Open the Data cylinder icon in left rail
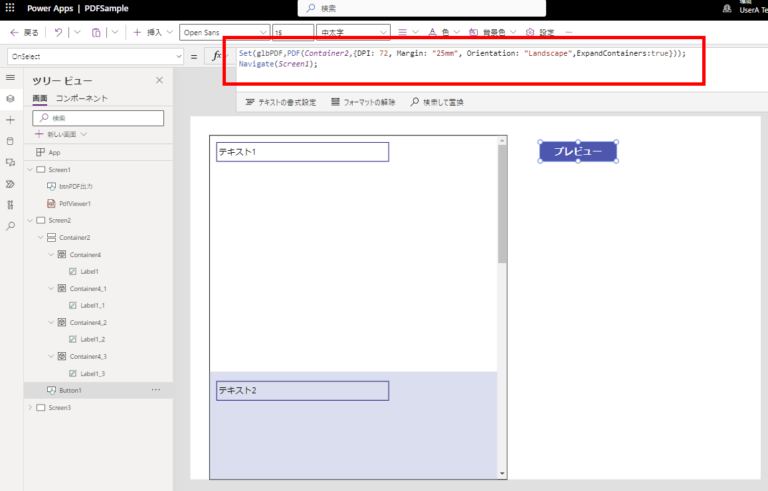The height and width of the screenshot is (491, 768). pyautogui.click(x=10, y=140)
